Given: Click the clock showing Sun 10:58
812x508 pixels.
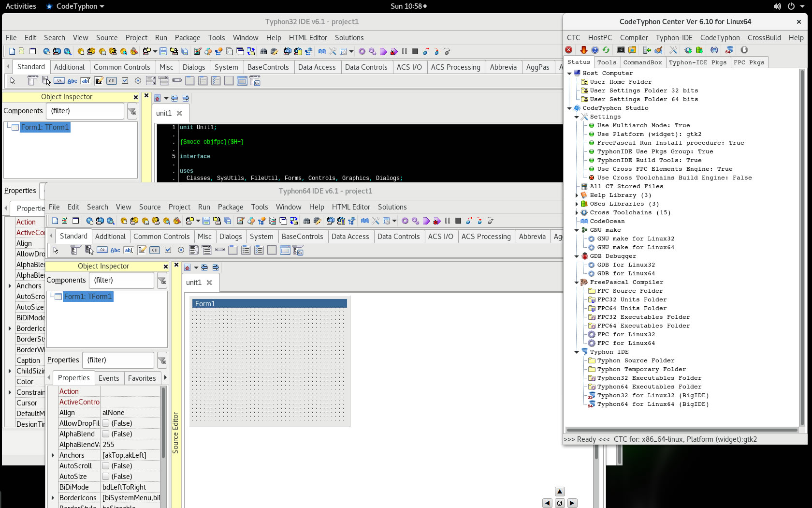Looking at the screenshot, I should point(408,6).
